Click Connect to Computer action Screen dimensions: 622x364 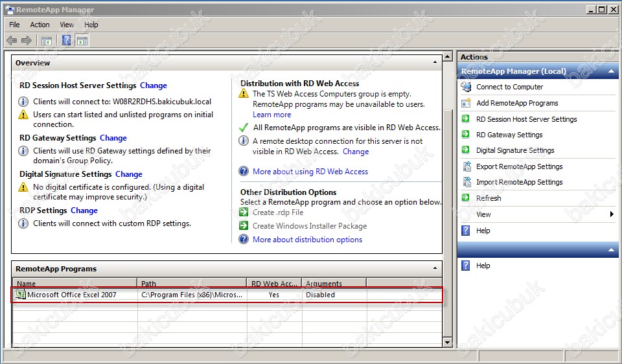pyautogui.click(x=509, y=86)
